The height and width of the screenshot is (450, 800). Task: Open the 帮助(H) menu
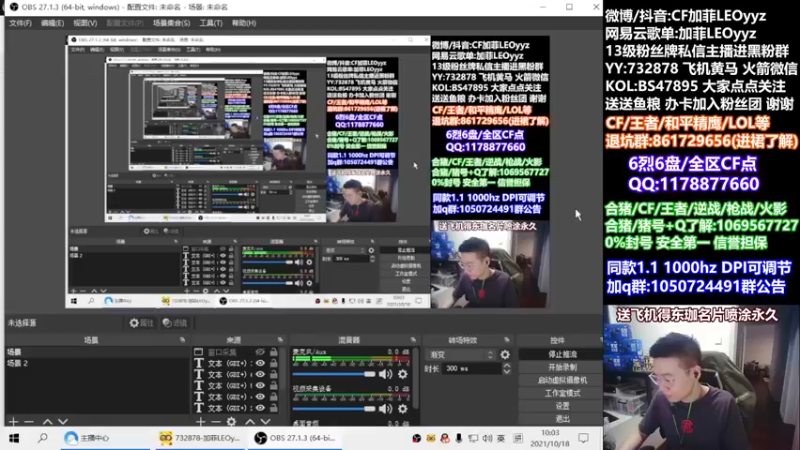point(244,23)
